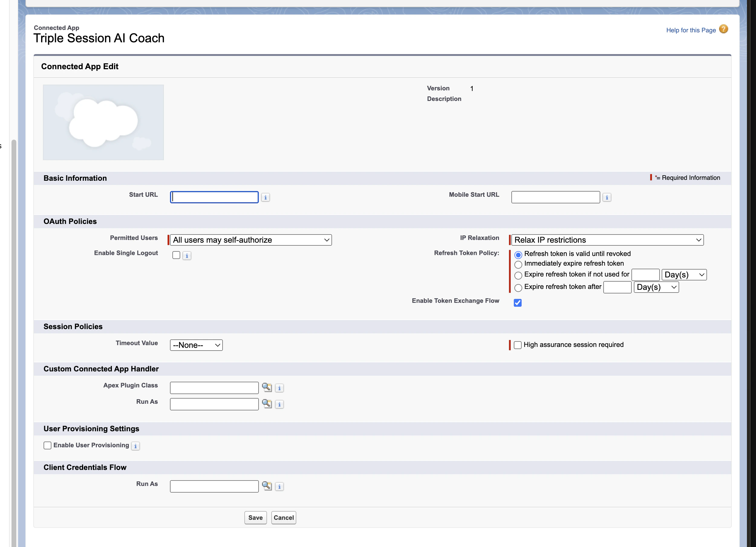Click the not-used-for duration number field
The height and width of the screenshot is (547, 756).
click(645, 275)
